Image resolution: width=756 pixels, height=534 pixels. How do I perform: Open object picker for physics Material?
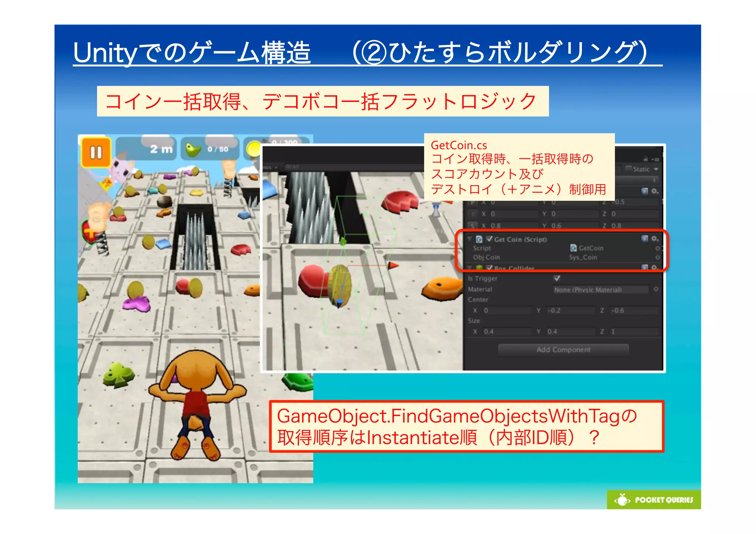point(656,289)
